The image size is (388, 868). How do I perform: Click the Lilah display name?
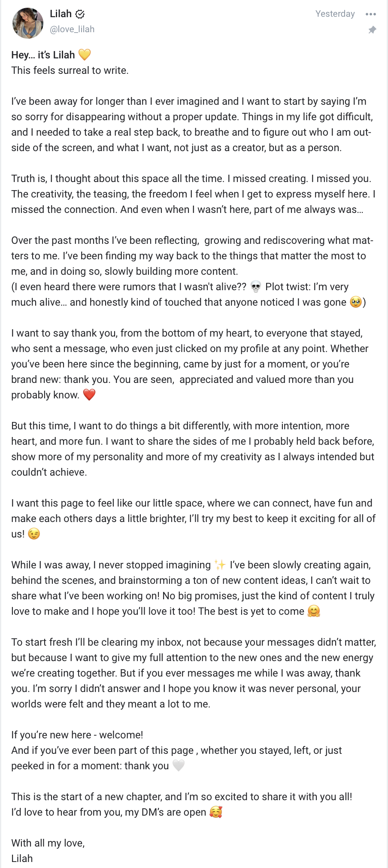click(61, 14)
